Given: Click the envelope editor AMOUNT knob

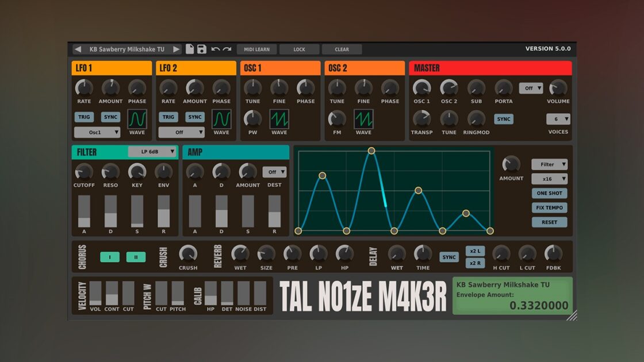Looking at the screenshot, I should click(x=511, y=164).
